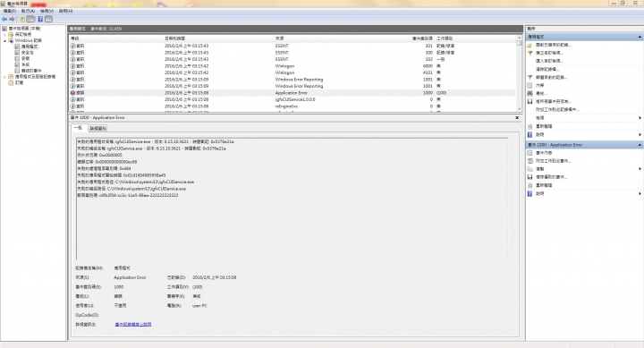The image size is (644, 348).
Task: Click Attach Task To This Event icon
Action: tap(530, 161)
